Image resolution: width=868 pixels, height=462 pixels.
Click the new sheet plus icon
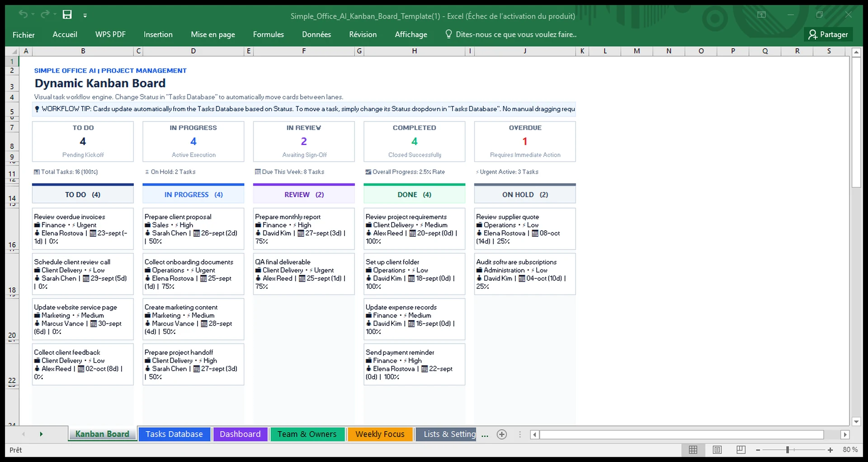pos(502,434)
